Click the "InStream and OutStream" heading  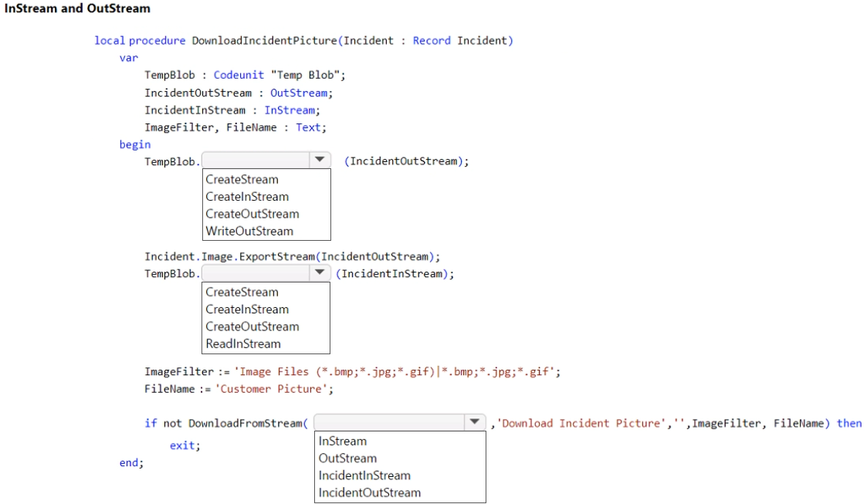(x=78, y=8)
